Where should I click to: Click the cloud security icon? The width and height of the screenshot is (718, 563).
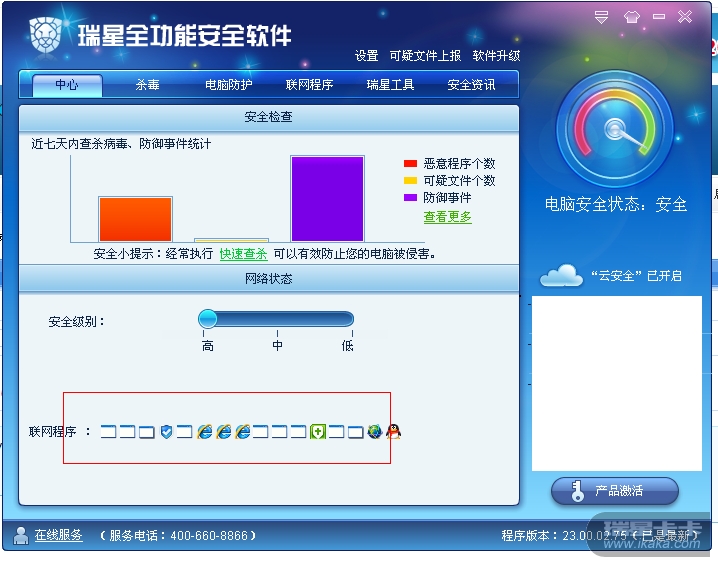[x=561, y=276]
